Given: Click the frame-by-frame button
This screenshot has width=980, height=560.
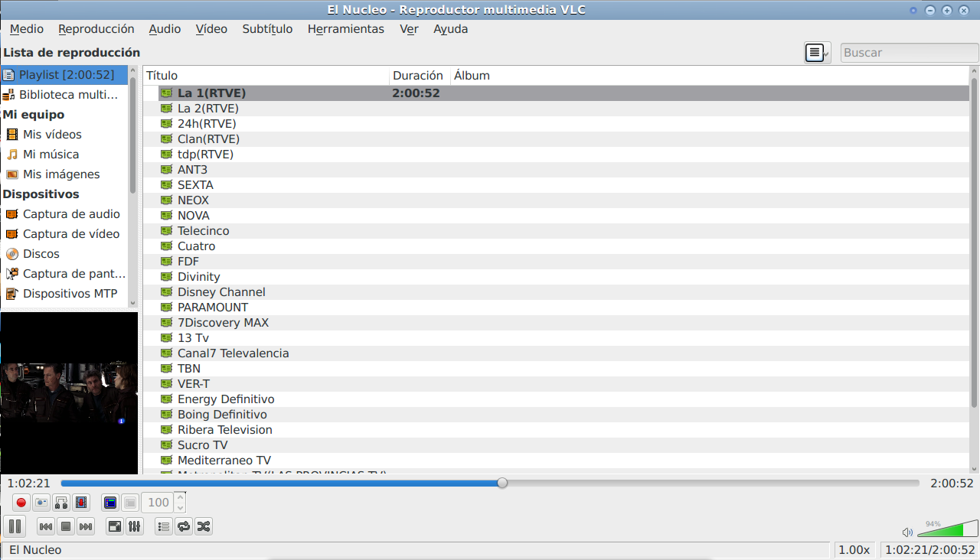Looking at the screenshot, I should click(81, 503).
